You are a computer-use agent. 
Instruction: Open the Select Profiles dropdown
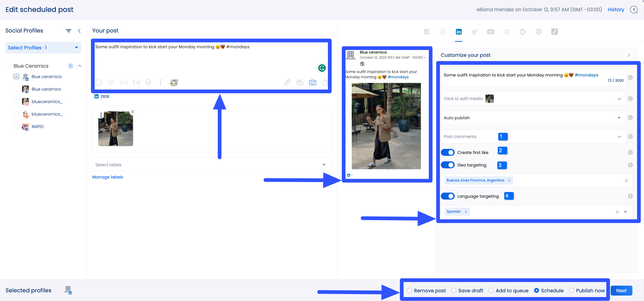43,47
